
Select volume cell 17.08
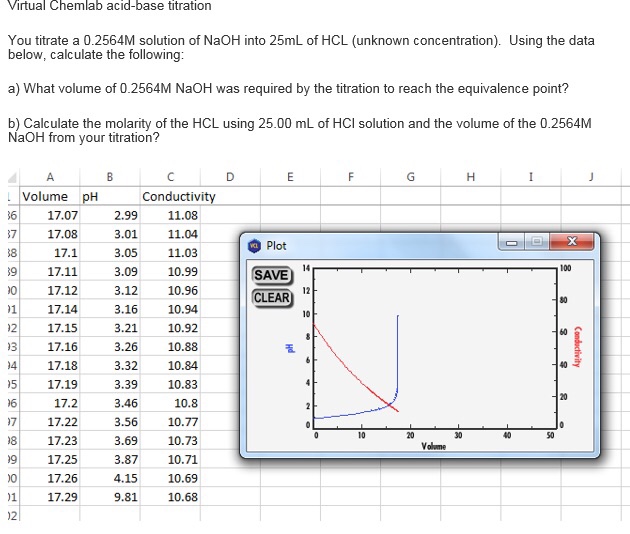coord(49,234)
